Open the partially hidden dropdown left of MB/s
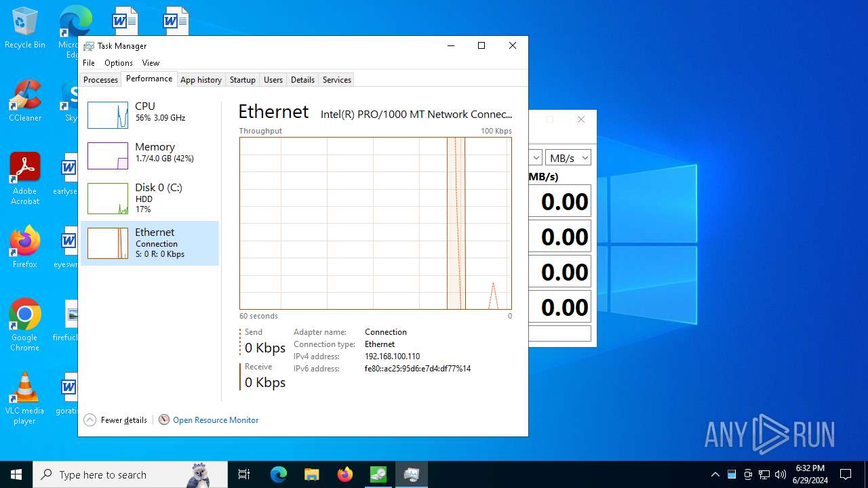Viewport: 868px width, 488px height. 535,158
